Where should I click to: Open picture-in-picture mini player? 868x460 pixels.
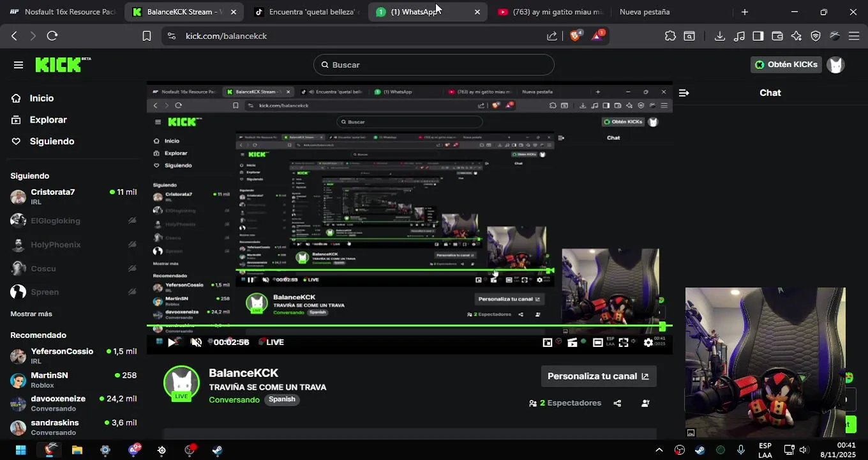pos(548,342)
